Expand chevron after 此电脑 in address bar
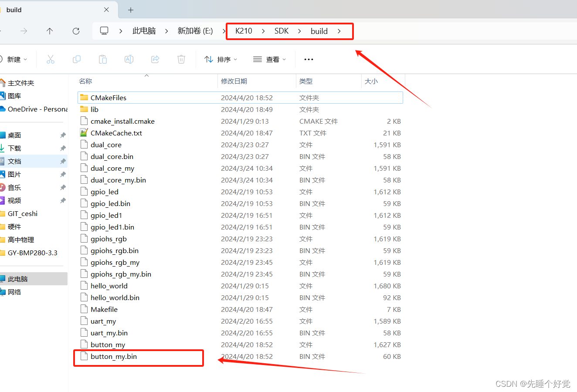Image resolution: width=577 pixels, height=392 pixels. (x=166, y=31)
